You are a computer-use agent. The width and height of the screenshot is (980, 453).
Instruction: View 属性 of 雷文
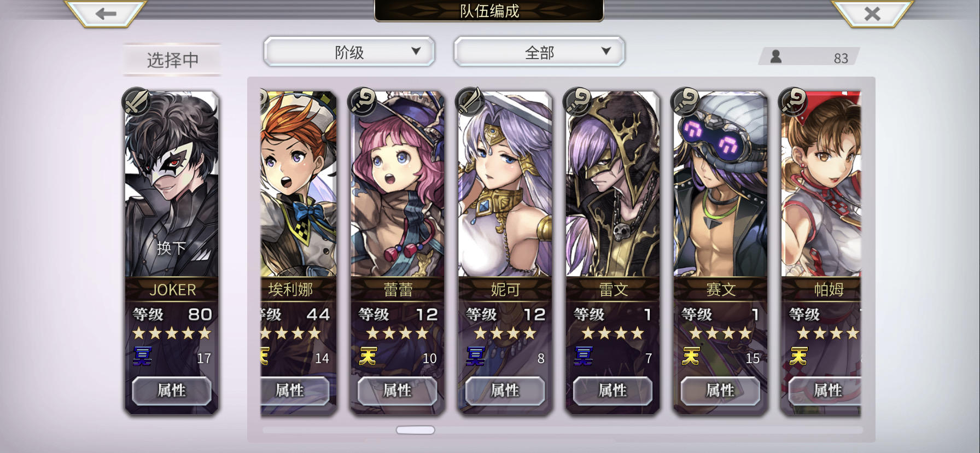tap(612, 391)
